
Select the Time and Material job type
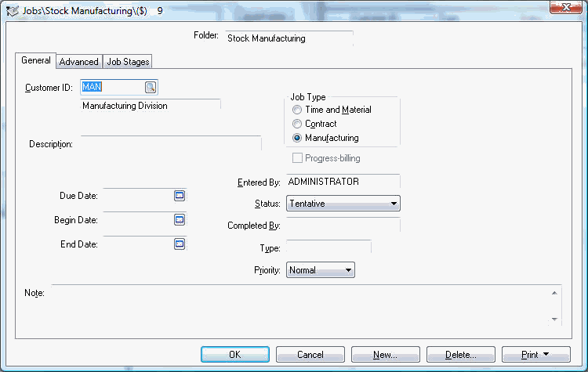[297, 110]
